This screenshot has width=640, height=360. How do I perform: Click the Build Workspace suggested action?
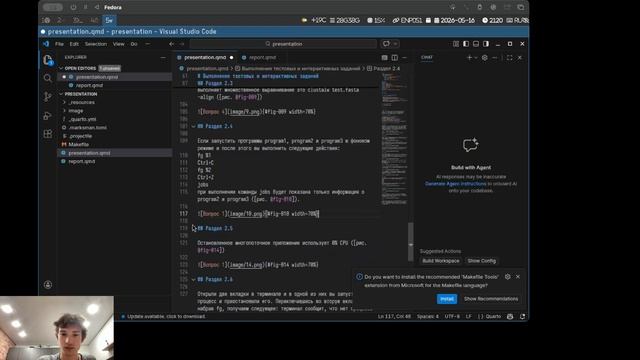pyautogui.click(x=440, y=261)
